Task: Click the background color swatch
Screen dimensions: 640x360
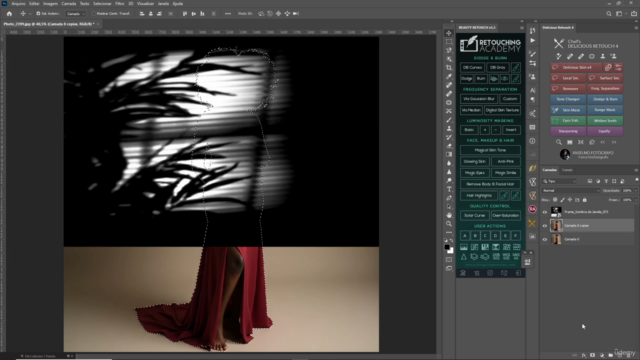Action: pos(451,251)
